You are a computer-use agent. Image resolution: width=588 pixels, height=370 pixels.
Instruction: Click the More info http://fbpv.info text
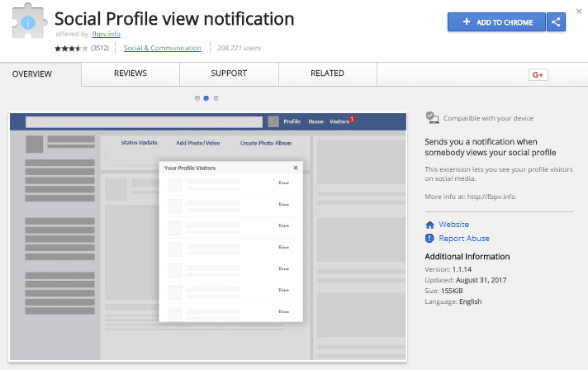470,197
